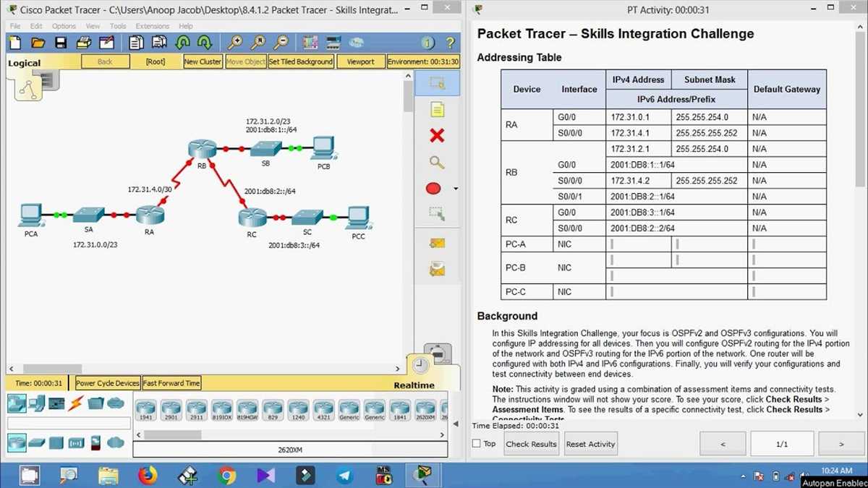868x488 pixels.
Task: Click Set Tiled Background button
Action: (x=301, y=61)
